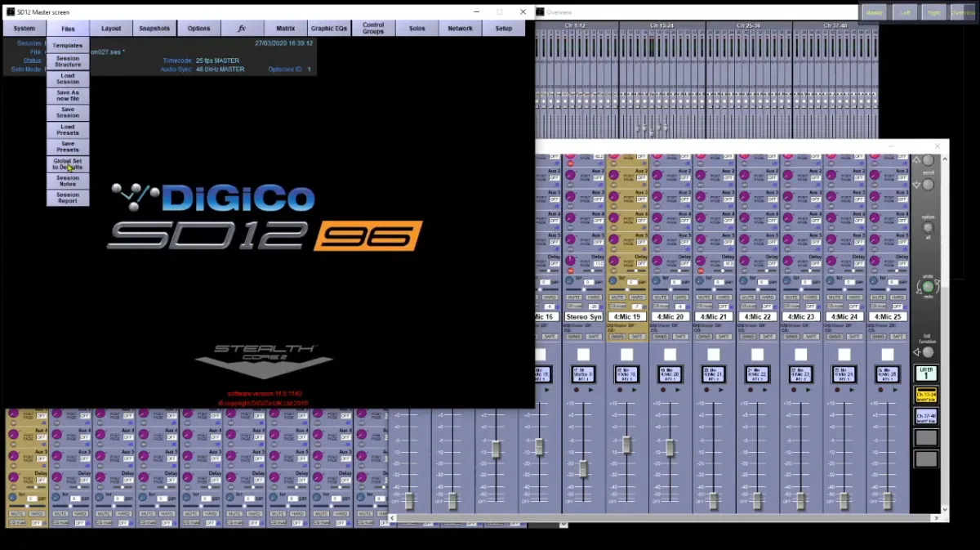Screen dimensions: 980x550
Task: Adjust the Aux 3 knob on 4:Mic 20
Action: coord(657,196)
